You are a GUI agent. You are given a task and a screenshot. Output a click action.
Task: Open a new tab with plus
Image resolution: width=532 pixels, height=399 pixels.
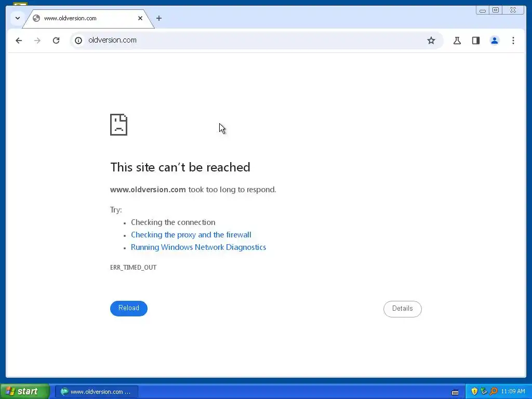click(159, 18)
